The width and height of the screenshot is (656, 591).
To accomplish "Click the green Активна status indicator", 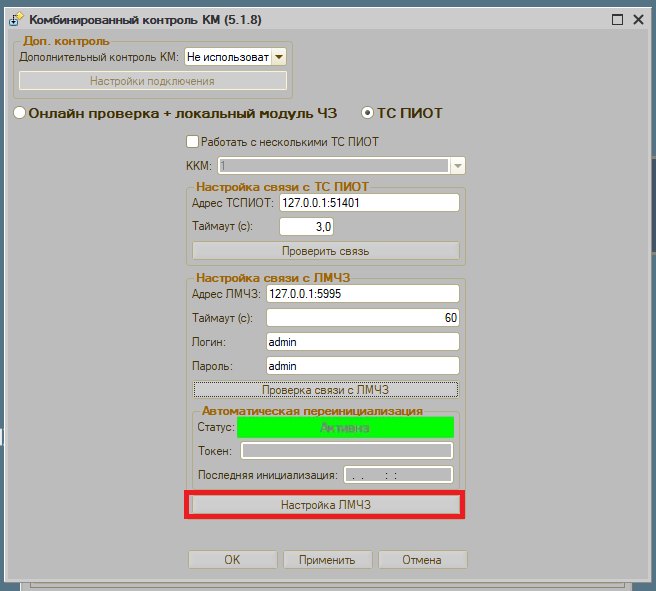I will [346, 427].
